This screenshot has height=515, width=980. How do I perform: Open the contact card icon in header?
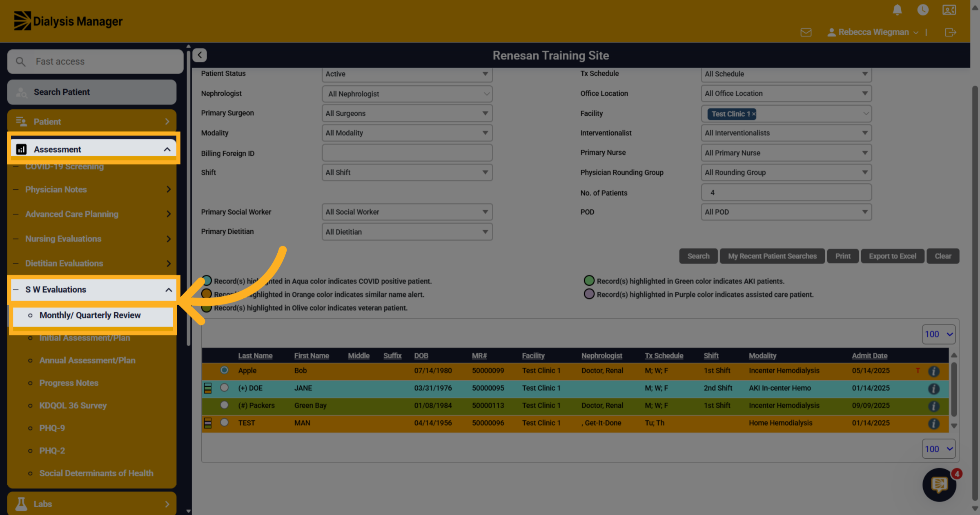[x=949, y=10]
